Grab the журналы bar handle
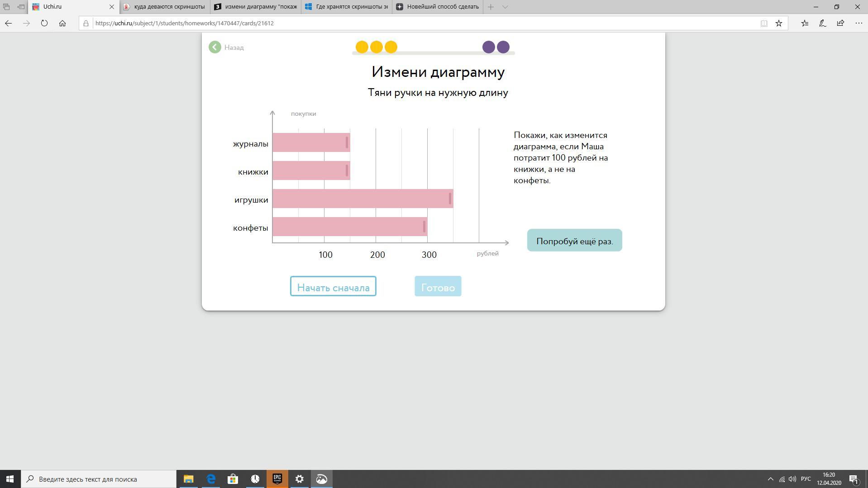 347,142
